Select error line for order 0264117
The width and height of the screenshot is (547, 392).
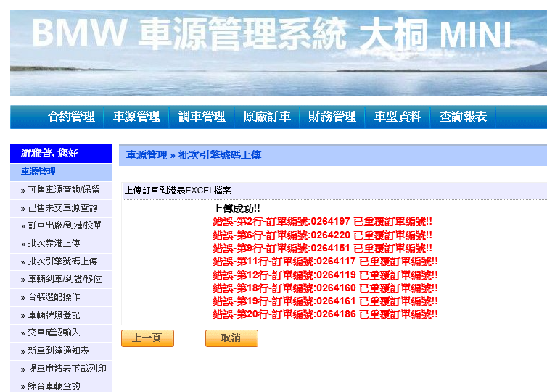tap(325, 262)
